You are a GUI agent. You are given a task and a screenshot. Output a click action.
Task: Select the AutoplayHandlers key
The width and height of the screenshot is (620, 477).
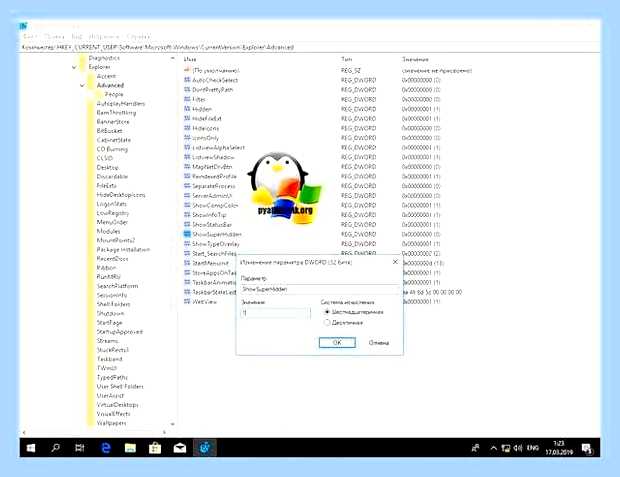pyautogui.click(x=121, y=104)
